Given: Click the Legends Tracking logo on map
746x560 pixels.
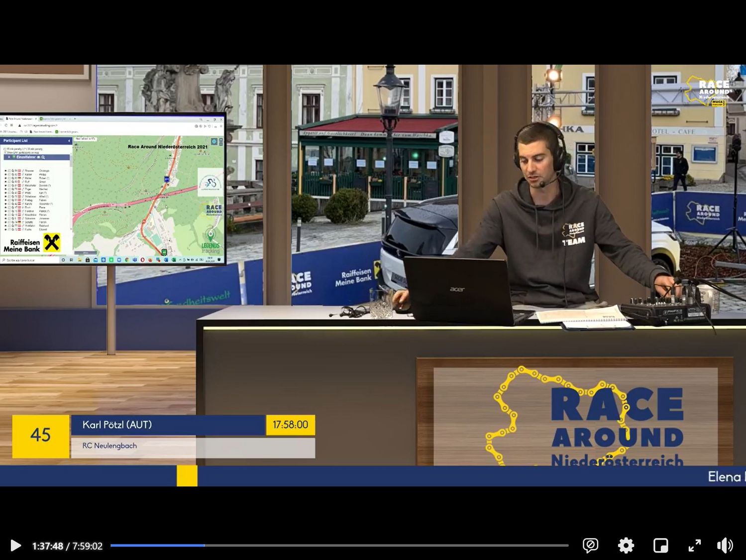Looking at the screenshot, I should pos(211,241).
